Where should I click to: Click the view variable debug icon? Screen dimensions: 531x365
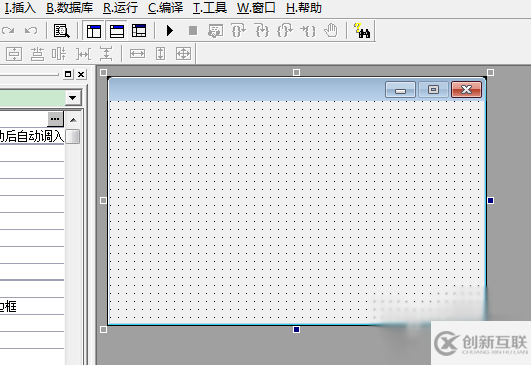tap(215, 31)
